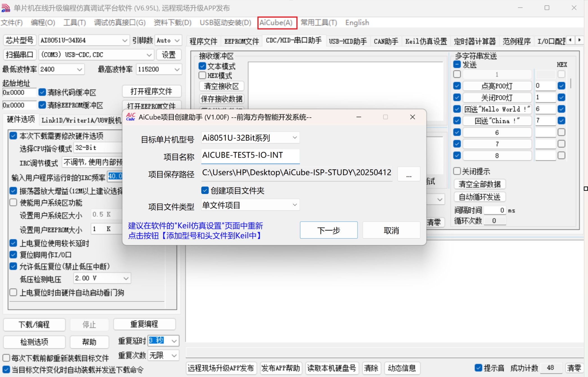Click 下载/编程 button

click(34, 325)
